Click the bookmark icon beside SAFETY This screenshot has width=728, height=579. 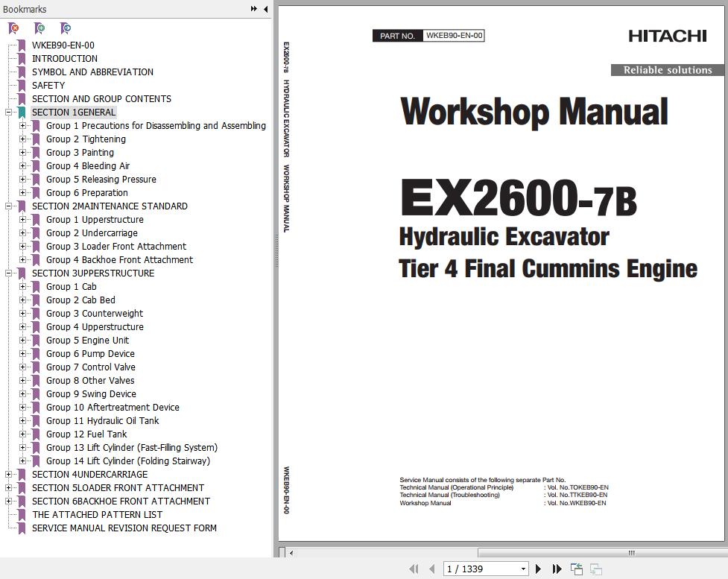point(22,86)
